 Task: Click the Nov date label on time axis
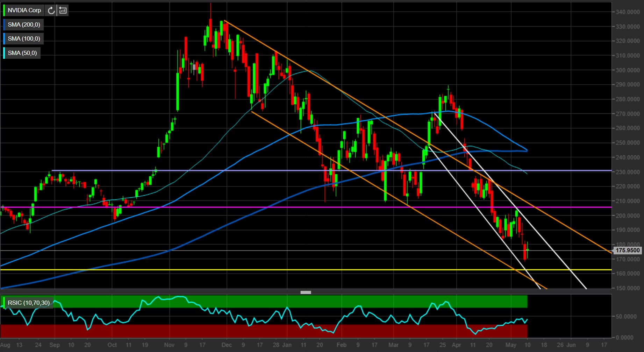[x=169, y=345]
